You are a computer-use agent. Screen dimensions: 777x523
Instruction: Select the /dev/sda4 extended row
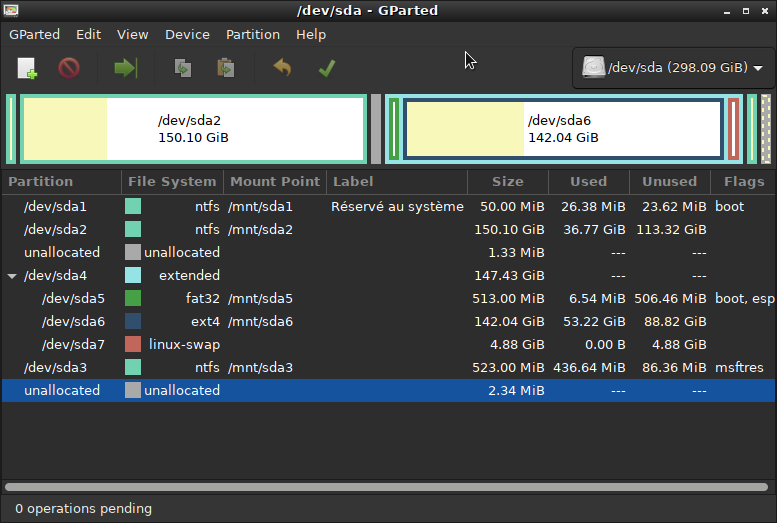click(388, 276)
